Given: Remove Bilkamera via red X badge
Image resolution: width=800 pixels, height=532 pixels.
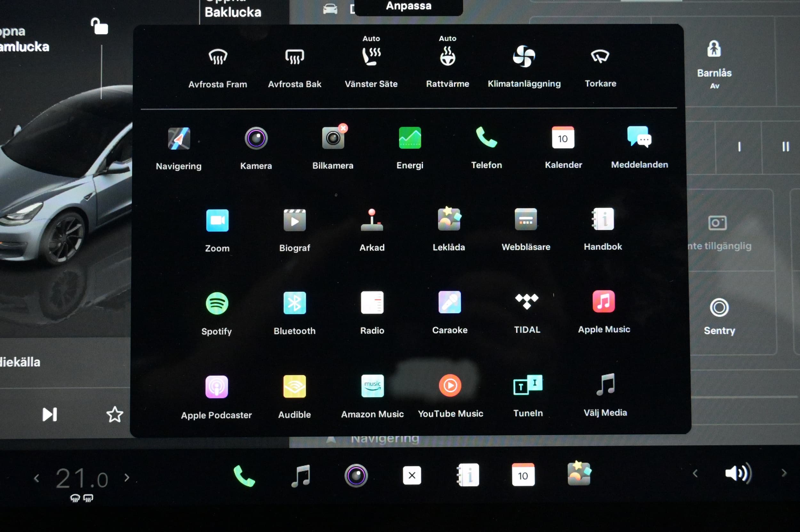Looking at the screenshot, I should (x=343, y=128).
